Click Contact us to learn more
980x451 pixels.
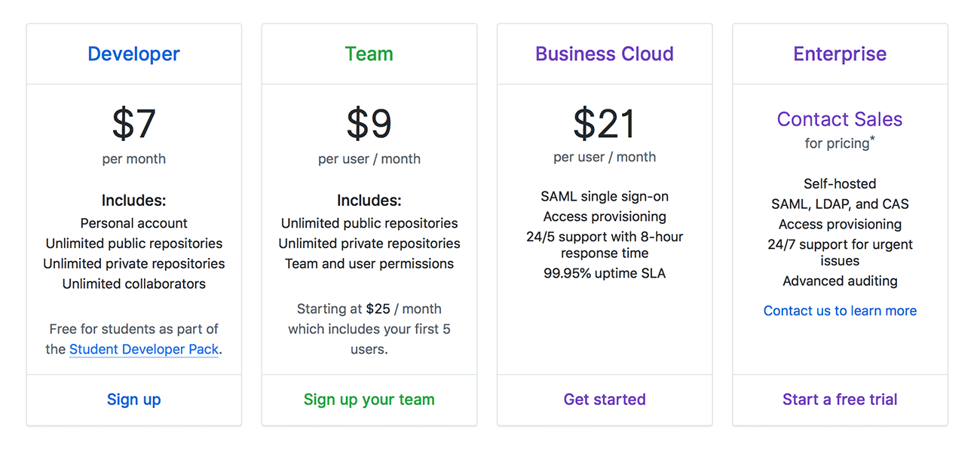pos(840,311)
